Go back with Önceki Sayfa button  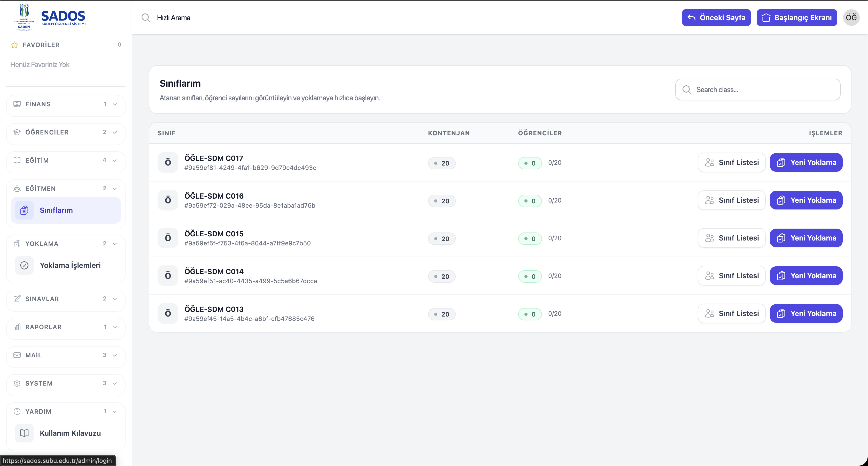tap(716, 18)
